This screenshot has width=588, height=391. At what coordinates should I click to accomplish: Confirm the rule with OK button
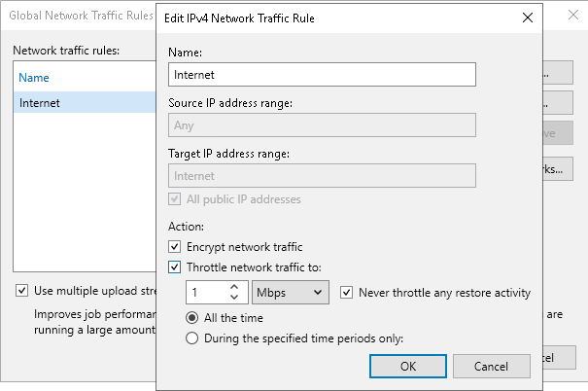point(408,366)
